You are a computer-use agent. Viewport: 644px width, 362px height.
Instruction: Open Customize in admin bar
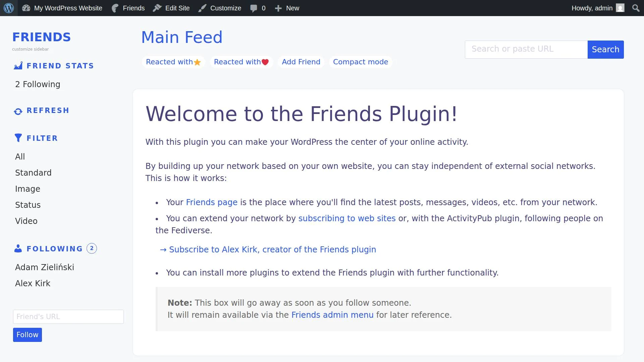[219, 8]
